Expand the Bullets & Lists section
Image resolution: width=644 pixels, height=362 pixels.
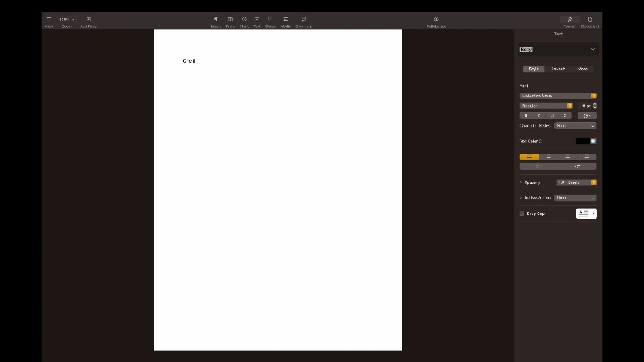click(521, 198)
